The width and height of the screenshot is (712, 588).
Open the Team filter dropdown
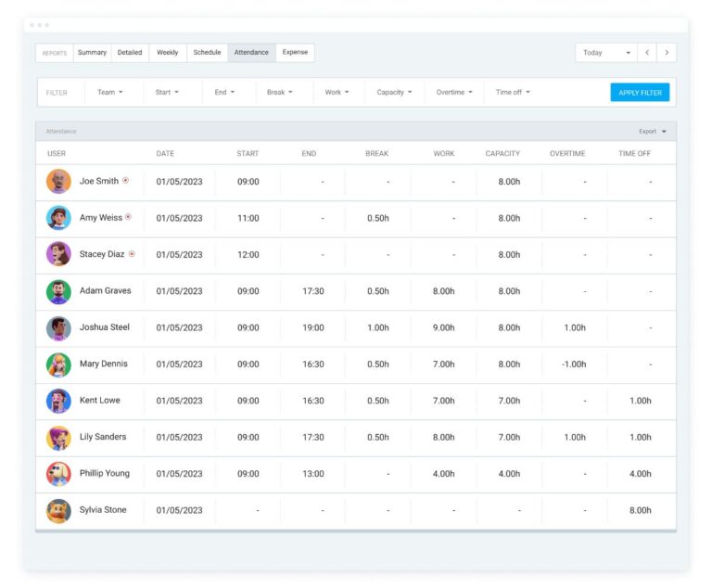[x=109, y=93]
